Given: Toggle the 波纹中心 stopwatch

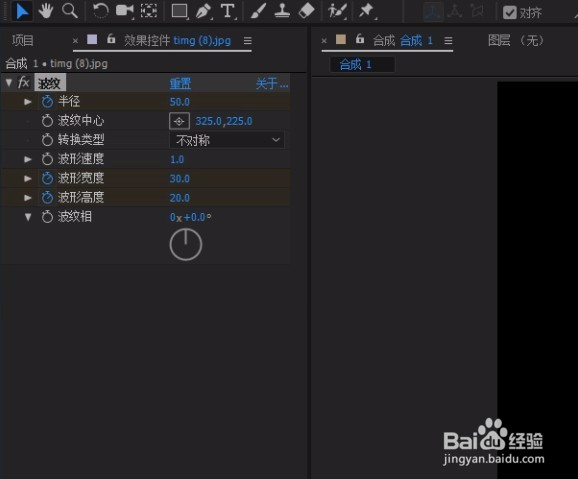Looking at the screenshot, I should [47, 121].
